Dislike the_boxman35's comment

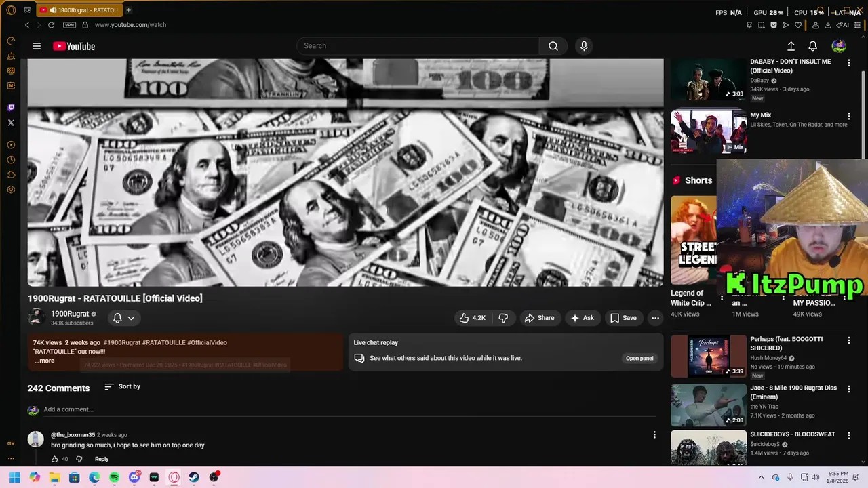pos(79,459)
